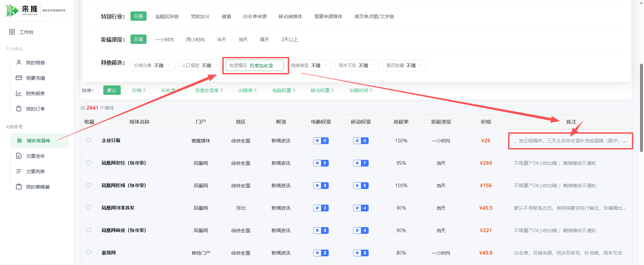Click 秦楚网 电脑权重 badge 3

click(321, 253)
